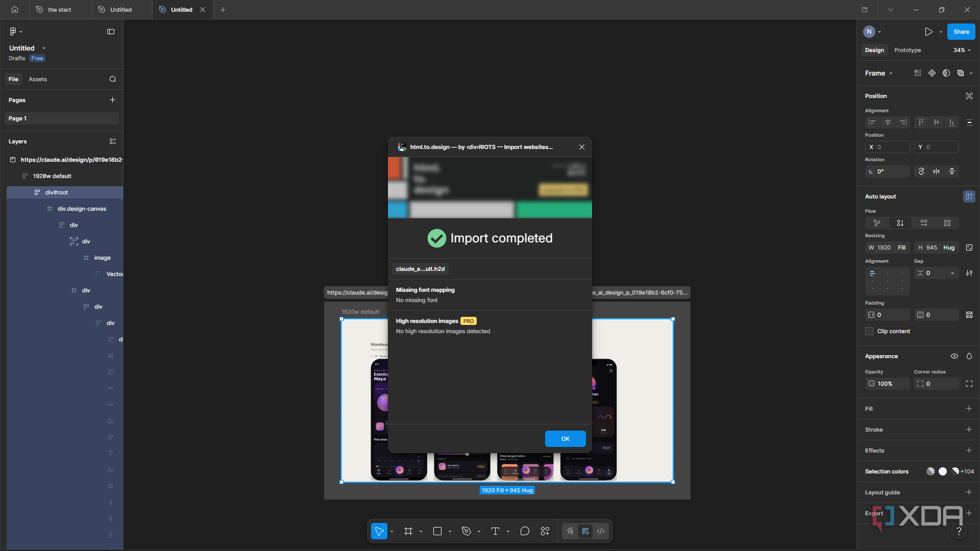Click OK in import dialog

565,439
